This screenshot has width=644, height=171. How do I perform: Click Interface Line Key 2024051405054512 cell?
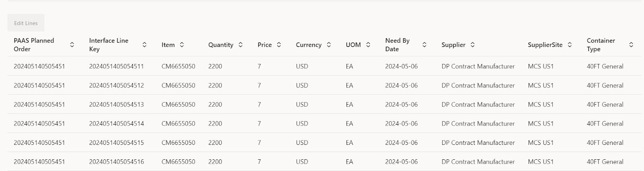pos(116,85)
